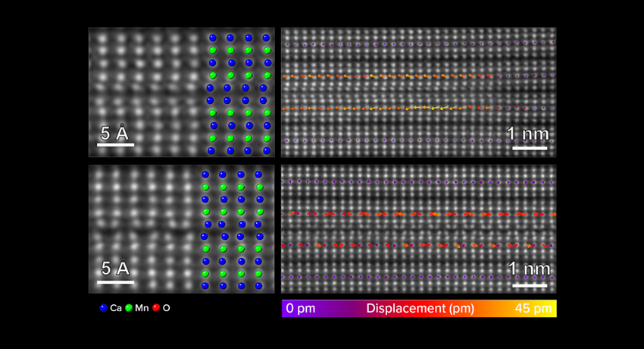Select the 'Mn' legend label
This screenshot has height=349, width=644.
pos(142,308)
